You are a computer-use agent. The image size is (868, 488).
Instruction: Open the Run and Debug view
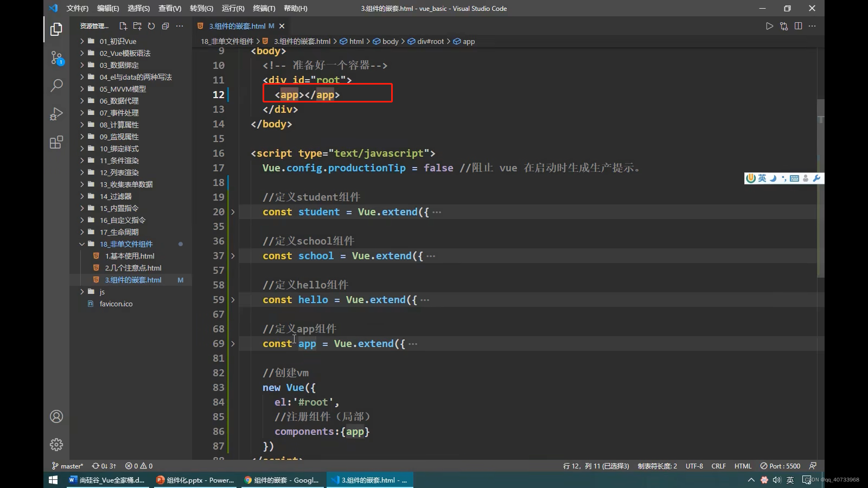click(56, 114)
